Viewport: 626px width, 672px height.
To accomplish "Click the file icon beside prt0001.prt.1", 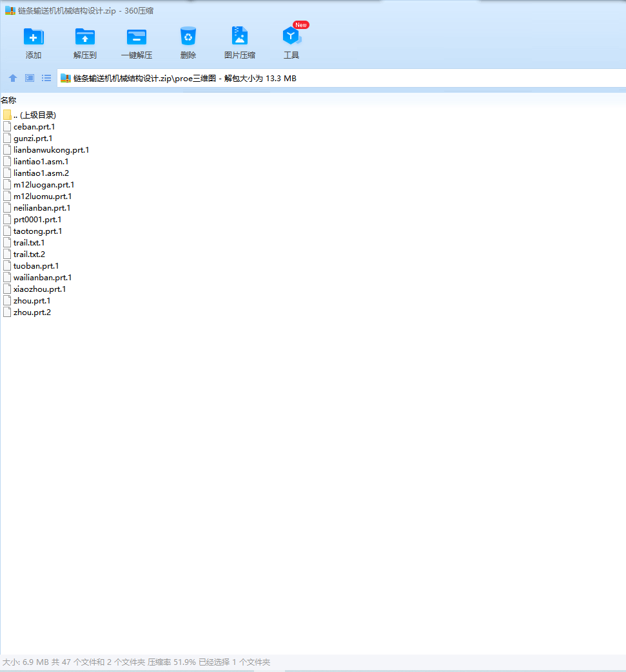I will coord(7,219).
